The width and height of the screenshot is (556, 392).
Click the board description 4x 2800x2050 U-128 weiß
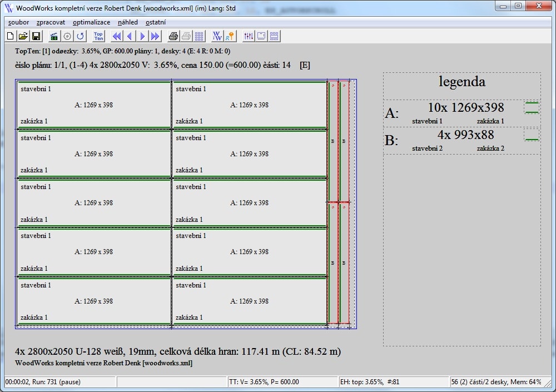pyautogui.click(x=178, y=351)
